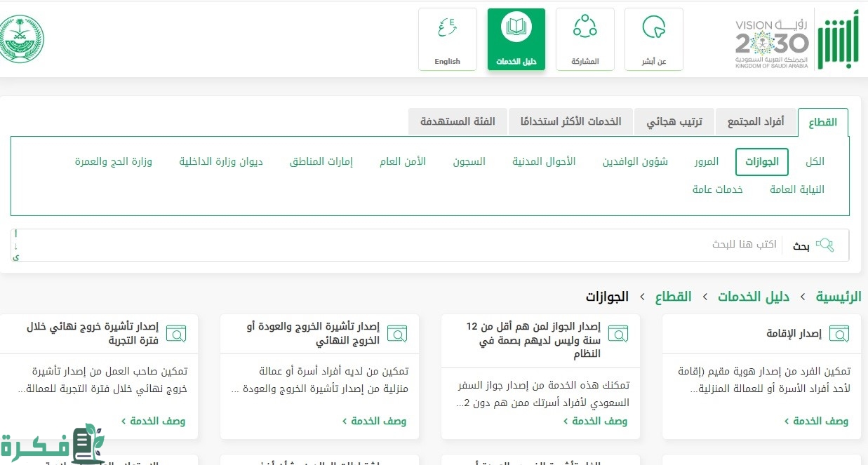Open المشاركة participation icon button
This screenshot has width=868, height=465.
coord(585,28)
